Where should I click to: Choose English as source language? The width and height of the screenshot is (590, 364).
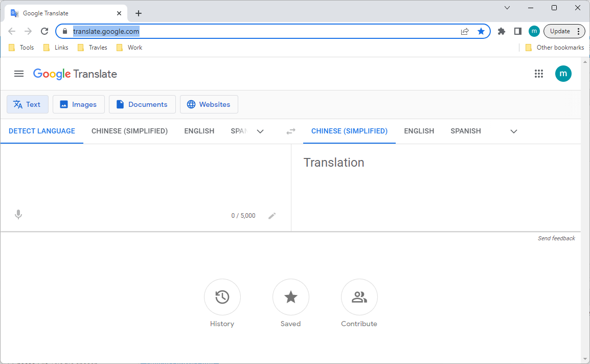pyautogui.click(x=199, y=131)
